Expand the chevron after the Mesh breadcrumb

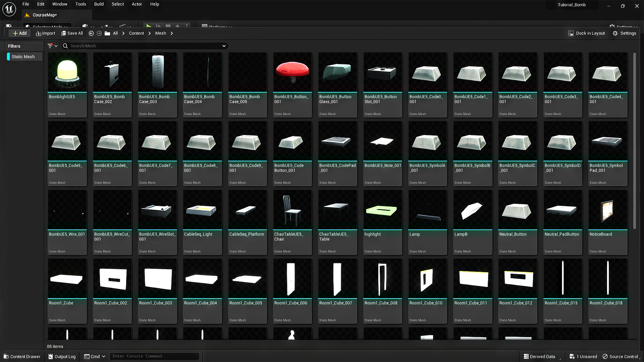point(172,33)
